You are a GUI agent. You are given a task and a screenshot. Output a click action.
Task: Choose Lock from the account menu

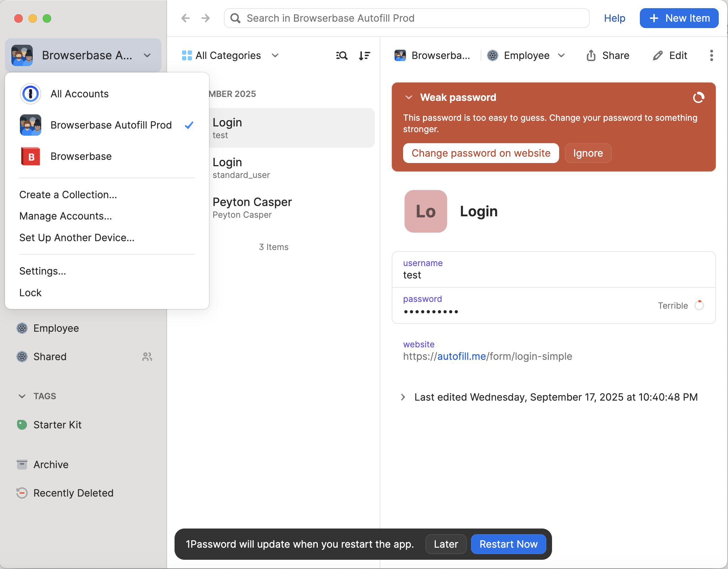pos(31,293)
